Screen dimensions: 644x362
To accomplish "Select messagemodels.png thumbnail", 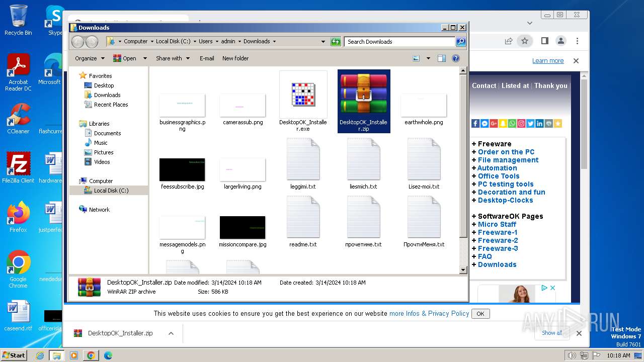I will pos(182,227).
